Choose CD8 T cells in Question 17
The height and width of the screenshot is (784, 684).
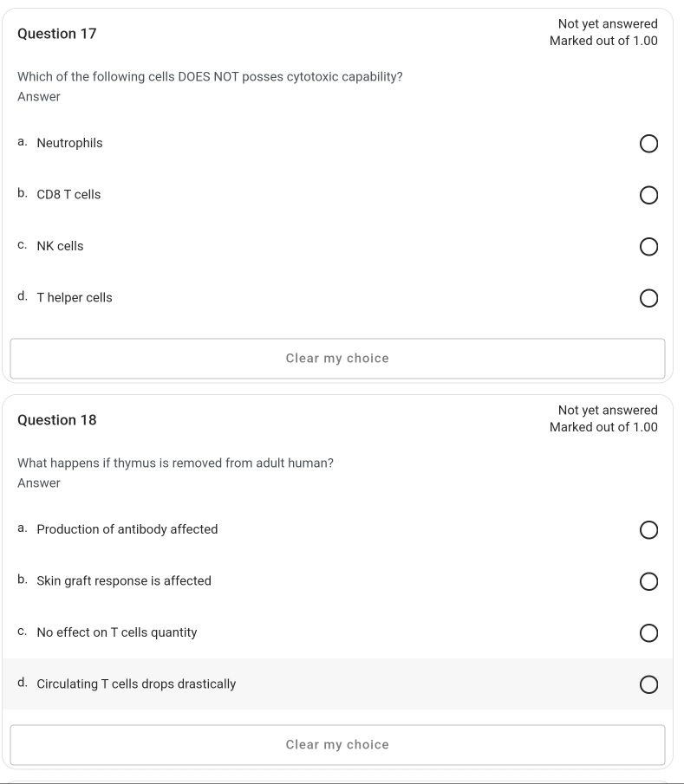pyautogui.click(x=648, y=195)
